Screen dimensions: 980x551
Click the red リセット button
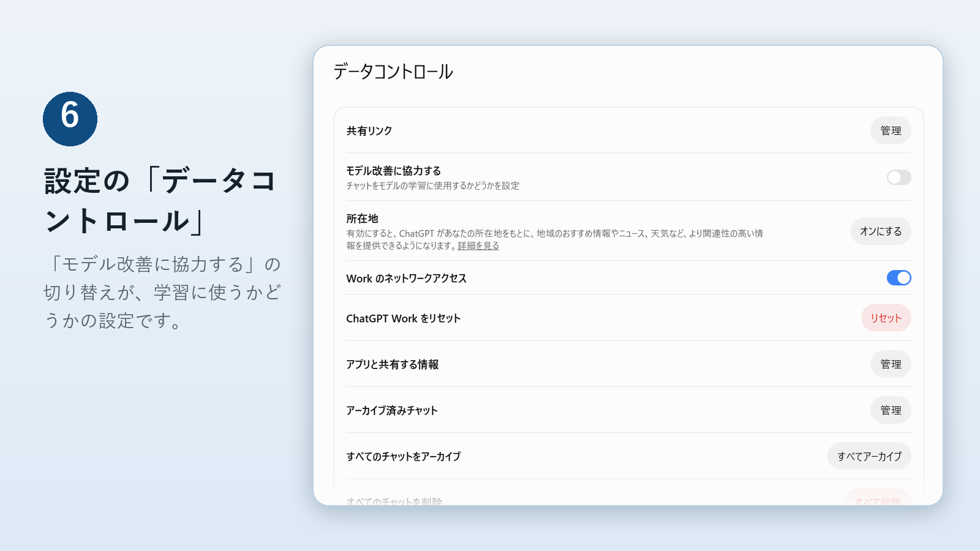(886, 318)
